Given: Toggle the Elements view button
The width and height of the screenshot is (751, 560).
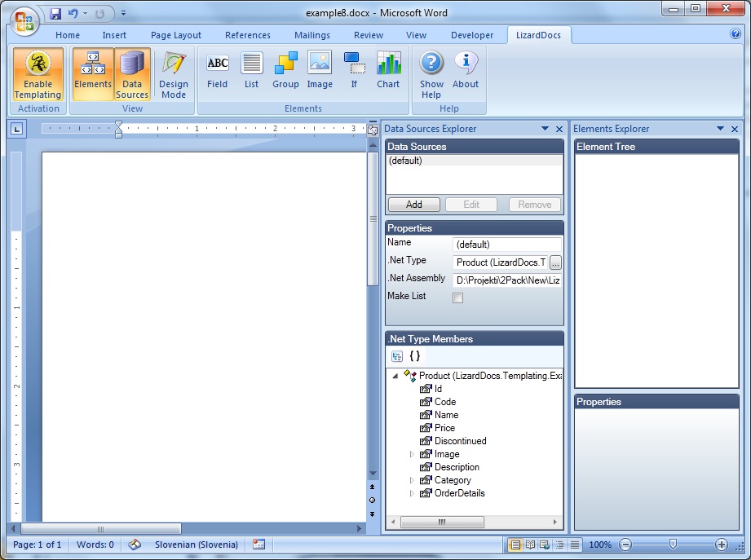Looking at the screenshot, I should [93, 74].
